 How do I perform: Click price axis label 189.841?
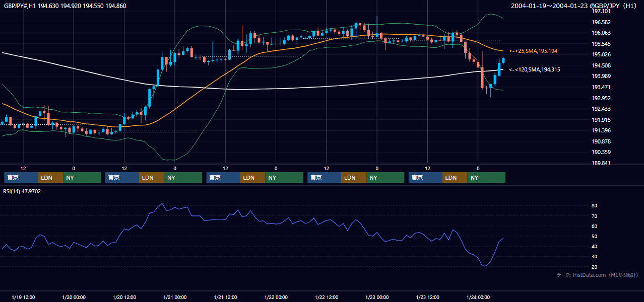click(x=602, y=163)
